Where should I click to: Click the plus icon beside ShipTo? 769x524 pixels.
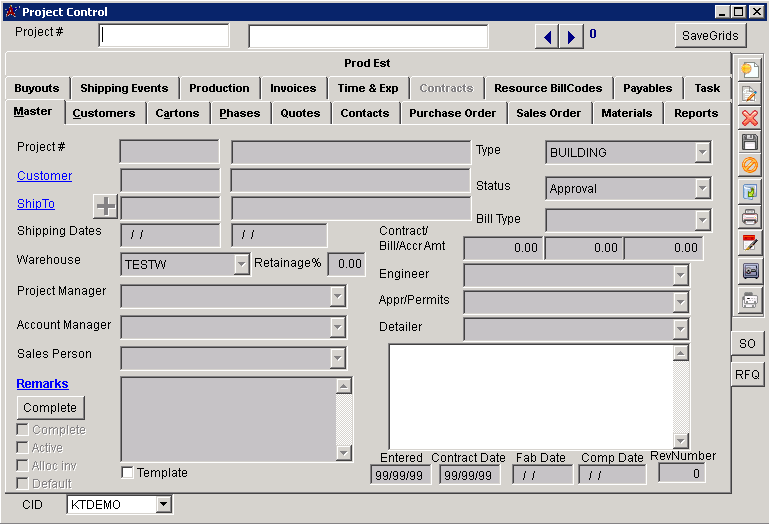click(105, 207)
